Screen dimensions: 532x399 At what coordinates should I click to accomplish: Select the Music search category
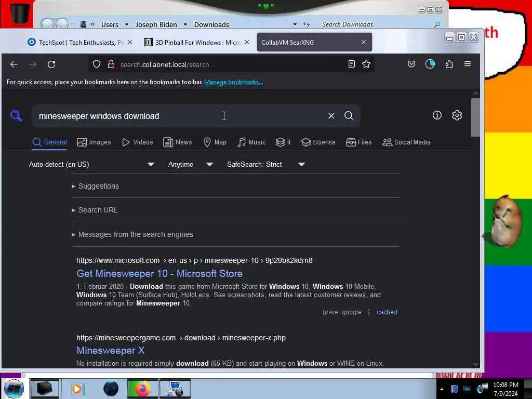251,142
